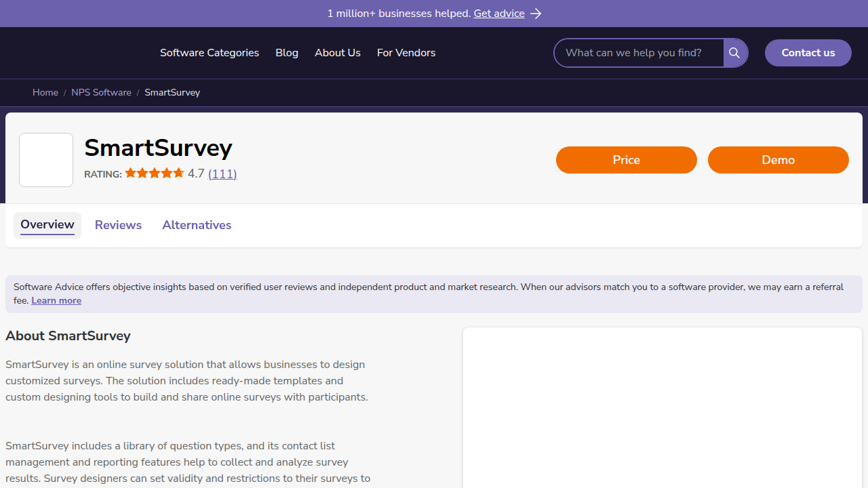The width and height of the screenshot is (868, 488).
Task: Click the orange star rating
Action: [155, 174]
